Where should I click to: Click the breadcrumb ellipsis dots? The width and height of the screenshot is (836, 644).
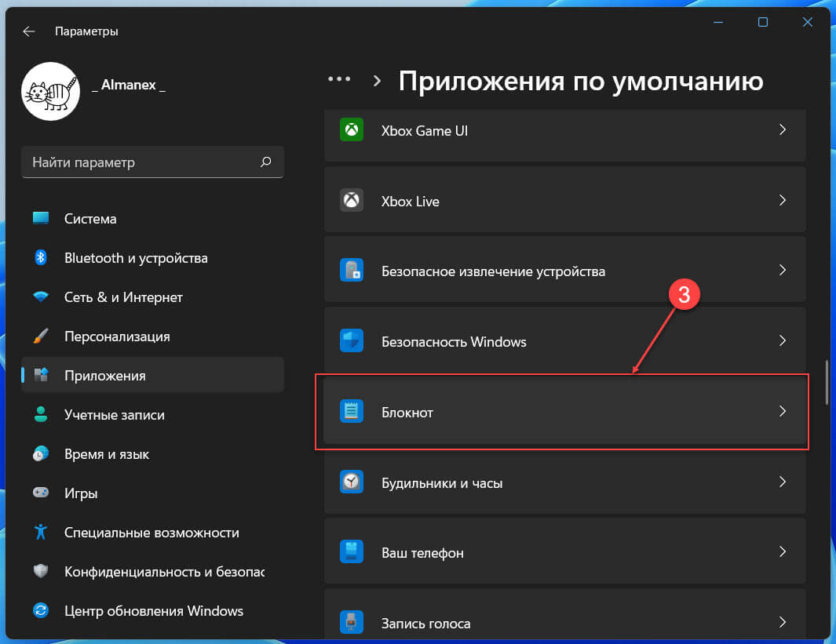(x=339, y=79)
